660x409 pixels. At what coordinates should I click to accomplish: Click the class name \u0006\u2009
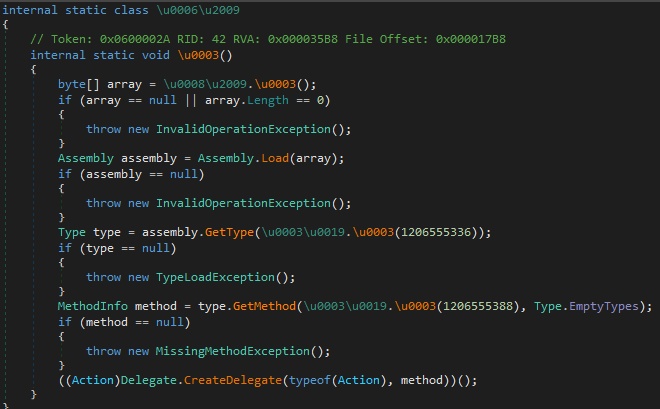coord(198,10)
